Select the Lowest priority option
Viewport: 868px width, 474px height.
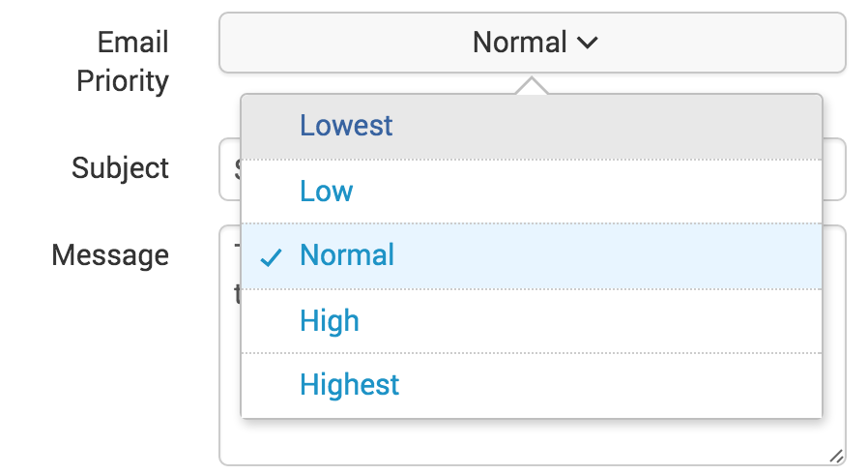pyautogui.click(x=532, y=127)
